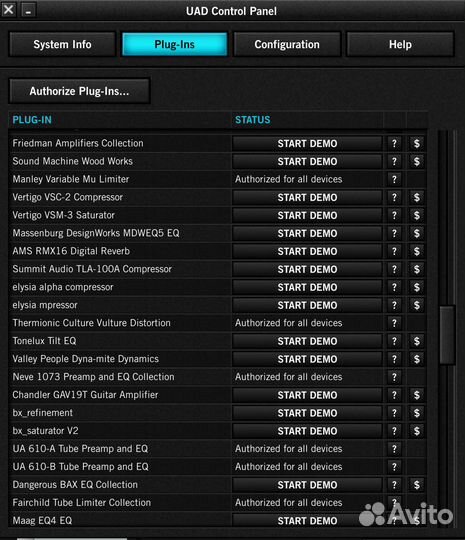Buy Valley People Dyna-mite via dollar icon
This screenshot has width=465, height=540.
[417, 359]
